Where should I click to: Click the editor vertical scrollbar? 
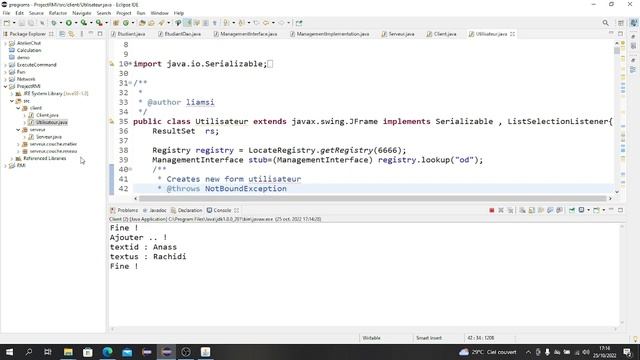[x=617, y=51]
